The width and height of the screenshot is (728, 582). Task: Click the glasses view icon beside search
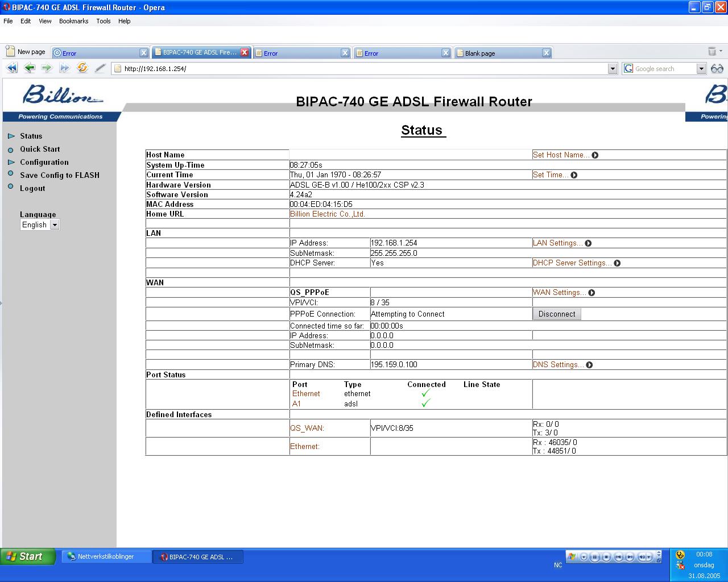click(717, 69)
